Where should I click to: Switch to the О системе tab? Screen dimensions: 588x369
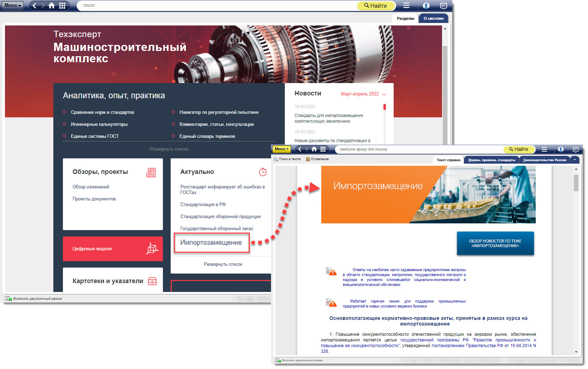pyautogui.click(x=434, y=18)
